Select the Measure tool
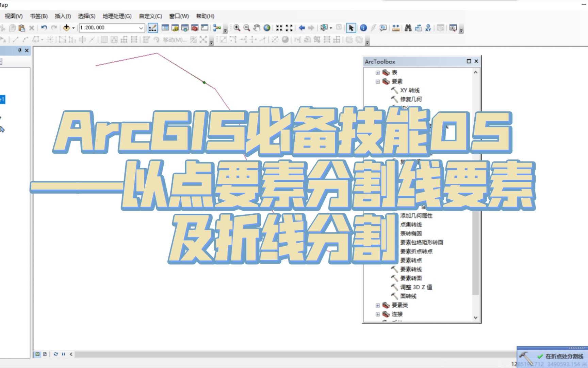Screen dimensions: 588x368 396,28
